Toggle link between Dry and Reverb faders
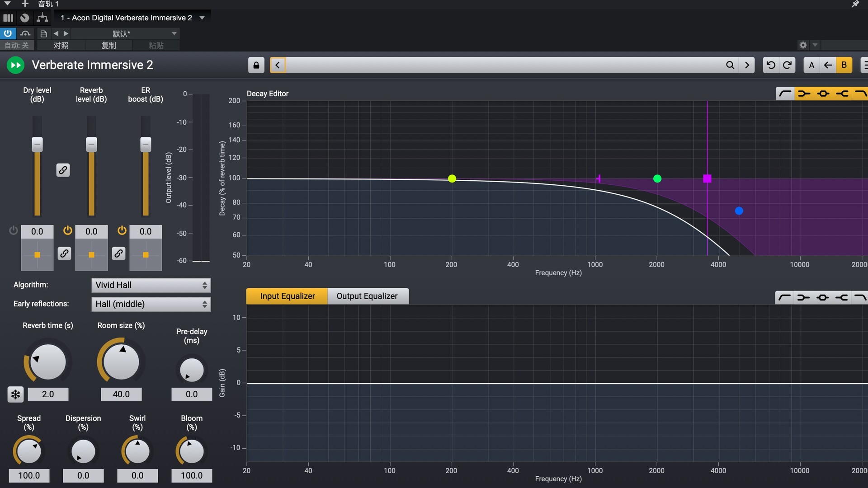Image resolution: width=868 pixels, height=488 pixels. click(63, 170)
